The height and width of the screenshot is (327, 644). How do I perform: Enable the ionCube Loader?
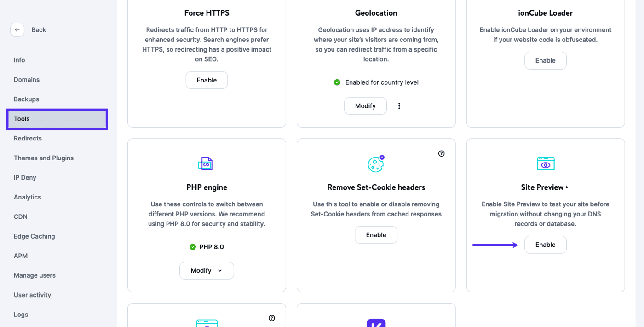[x=545, y=60]
